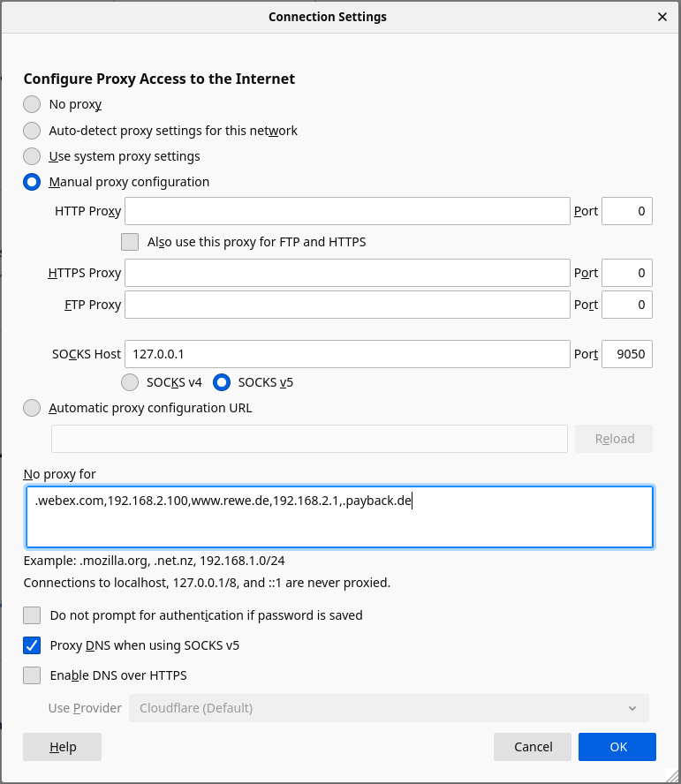Enable Also use this proxy for FTP and HTTPS
Viewport: 681px width, 784px height.
pyautogui.click(x=130, y=242)
